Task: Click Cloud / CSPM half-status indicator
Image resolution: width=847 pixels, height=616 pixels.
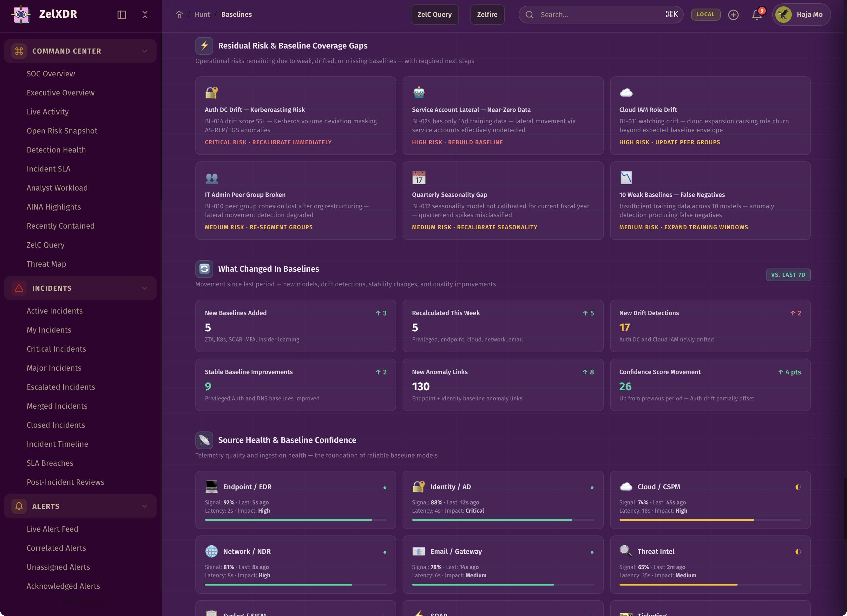Action: [x=798, y=487]
